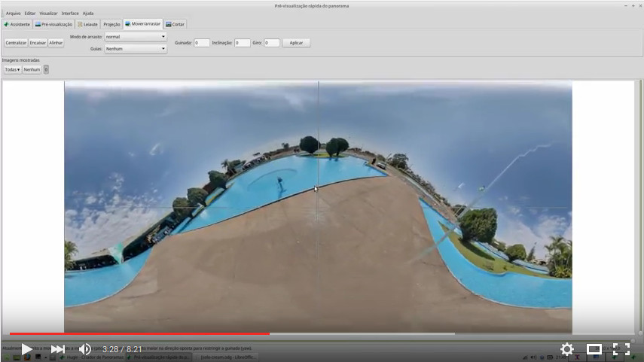Switch to the Cortar tab
The width and height of the screenshot is (644, 362).
[175, 24]
